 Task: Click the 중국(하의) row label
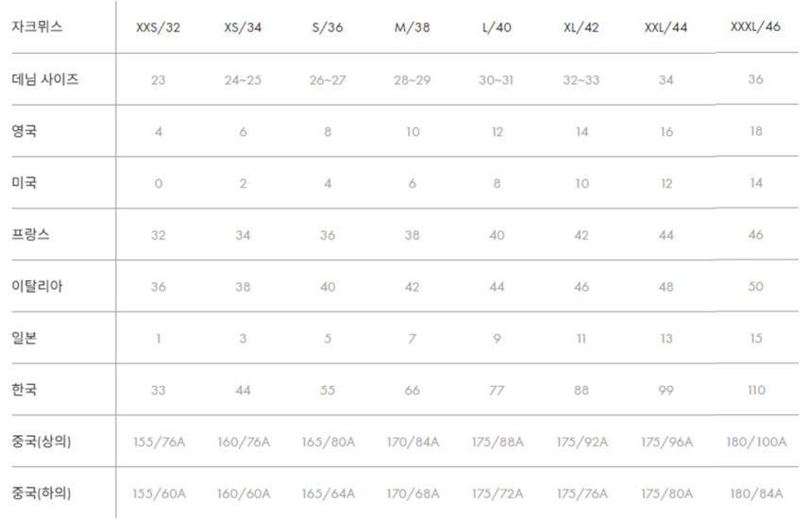click(x=43, y=493)
